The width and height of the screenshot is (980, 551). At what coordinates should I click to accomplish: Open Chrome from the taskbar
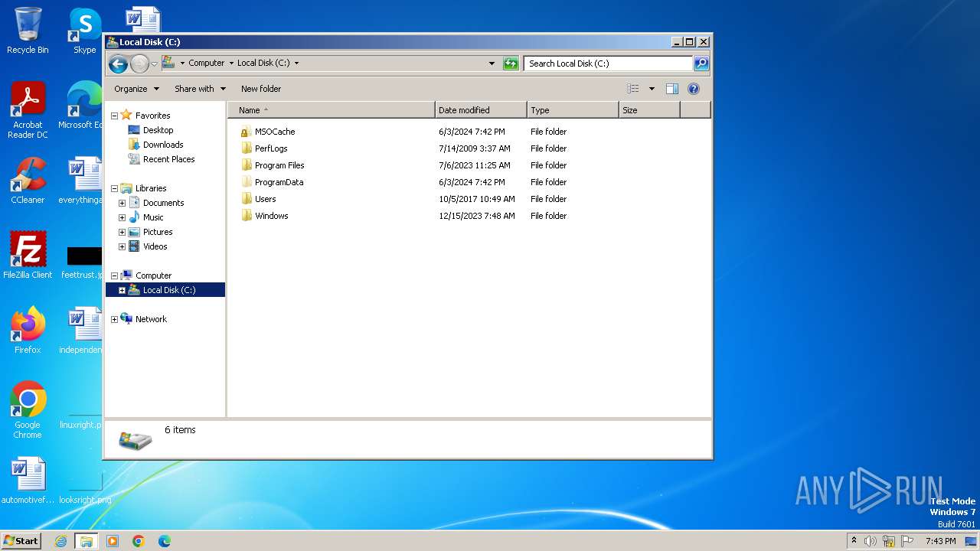coord(139,541)
